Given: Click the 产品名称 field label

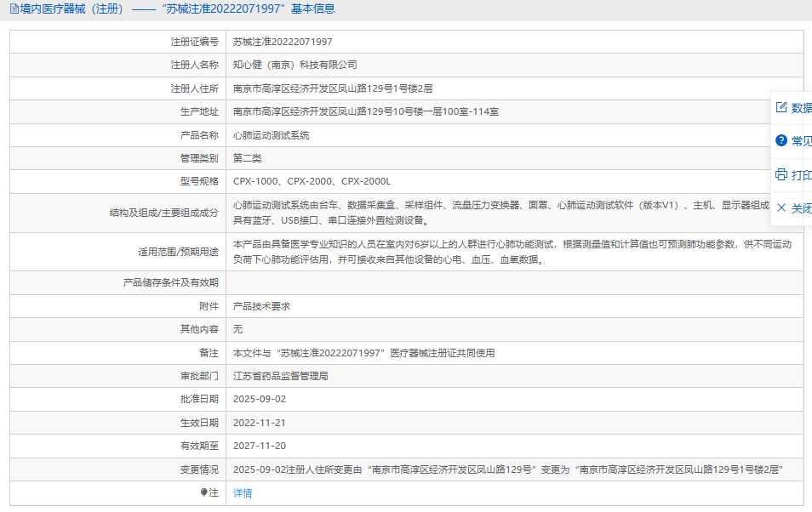Looking at the screenshot, I should [x=199, y=135].
